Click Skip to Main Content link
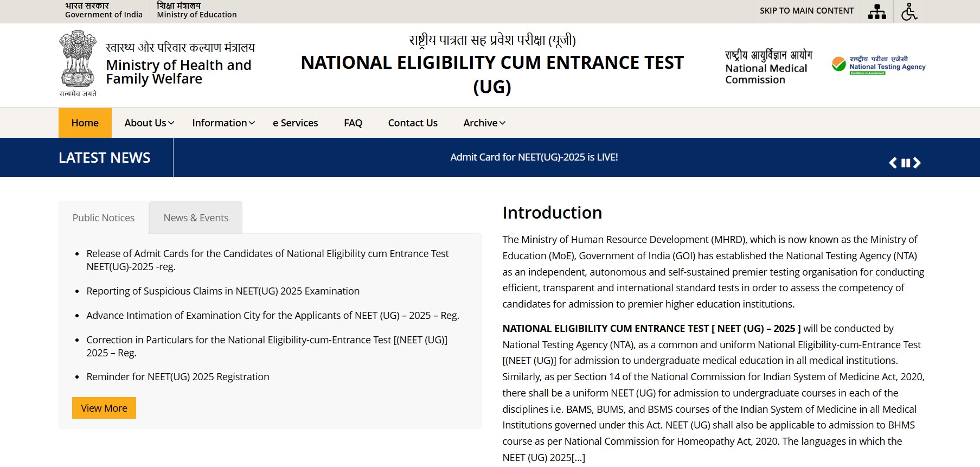The width and height of the screenshot is (980, 467). [806, 11]
